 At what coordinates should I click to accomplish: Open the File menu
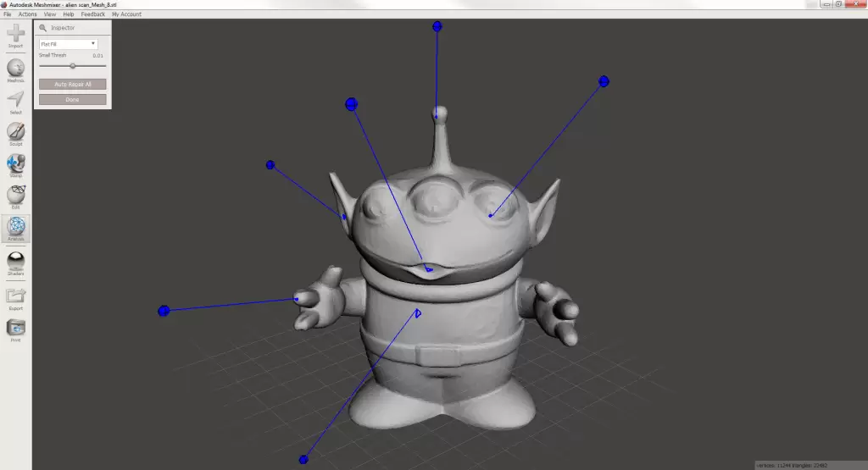(7, 14)
